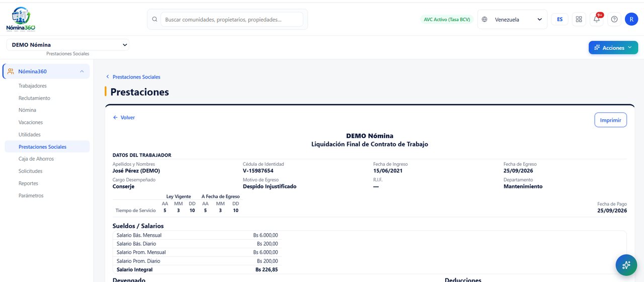Screen dimensions: 644x282
Task: Open Solicitudes in sidebar
Action: [31, 171]
